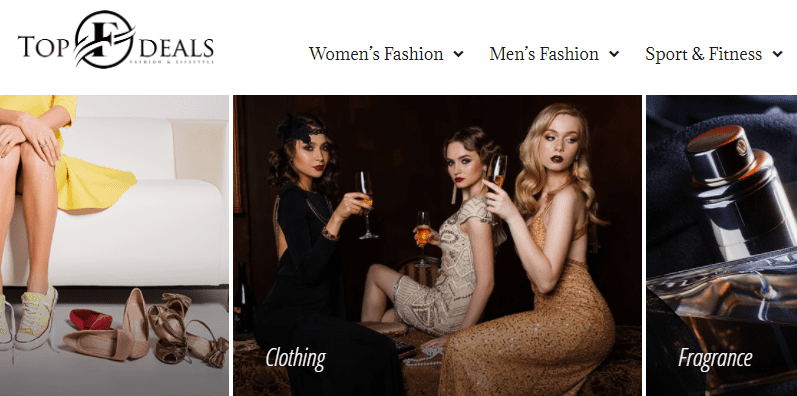Open the Men's Fashion menu

point(544,54)
